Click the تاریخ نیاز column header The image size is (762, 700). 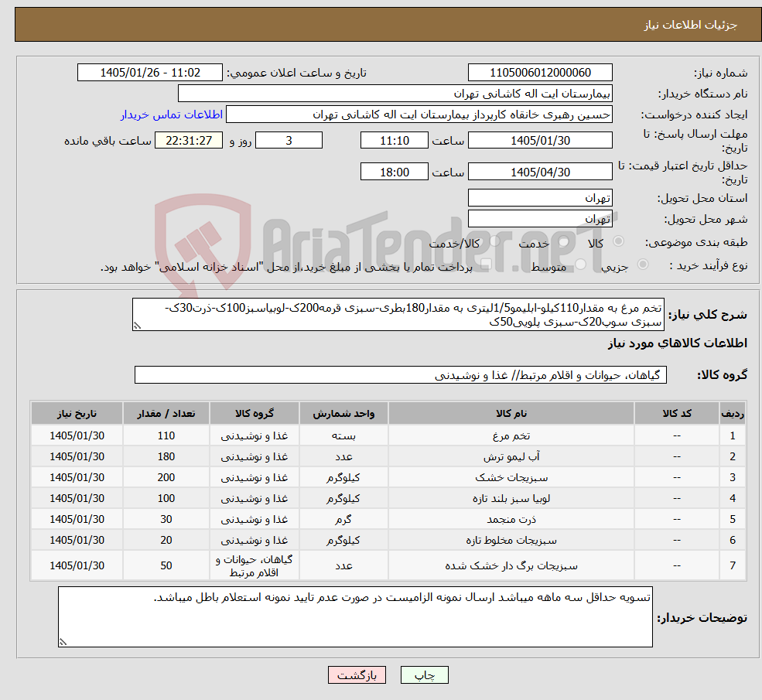[77, 413]
